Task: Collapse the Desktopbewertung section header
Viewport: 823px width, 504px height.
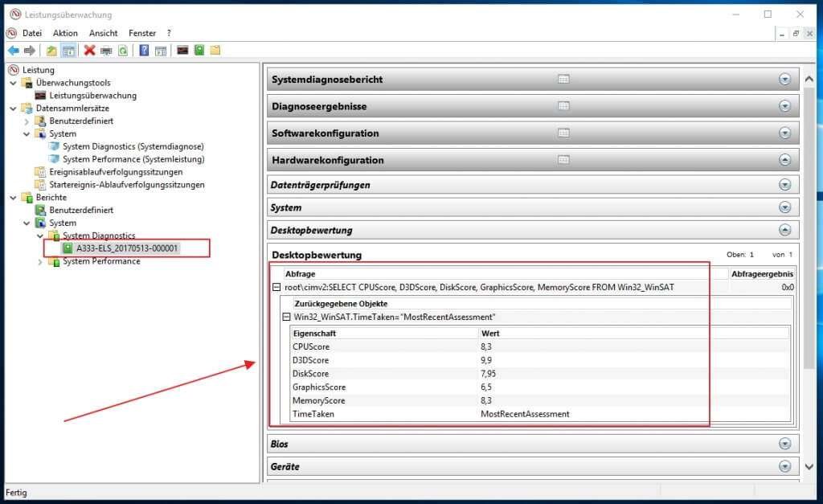Action: [786, 230]
